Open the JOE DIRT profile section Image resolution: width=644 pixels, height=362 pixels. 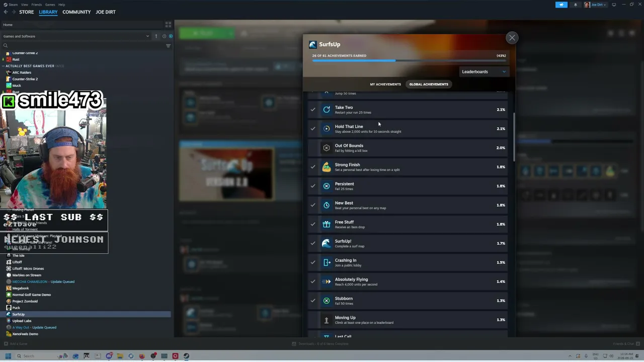pos(106,12)
